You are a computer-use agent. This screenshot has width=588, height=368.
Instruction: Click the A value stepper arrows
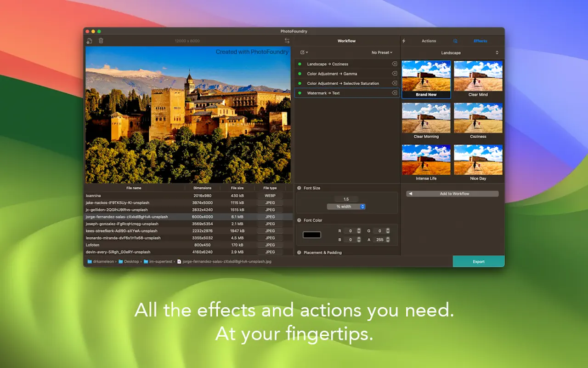pyautogui.click(x=388, y=240)
